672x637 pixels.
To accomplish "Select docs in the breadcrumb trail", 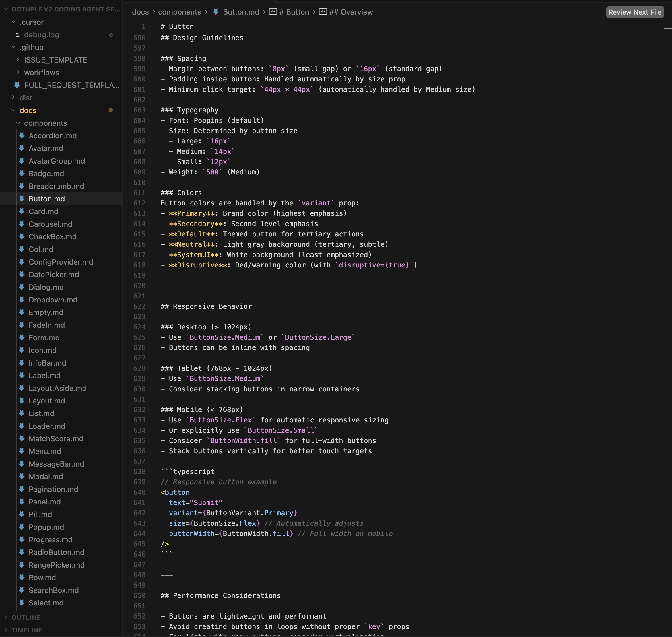I will 140,12.
